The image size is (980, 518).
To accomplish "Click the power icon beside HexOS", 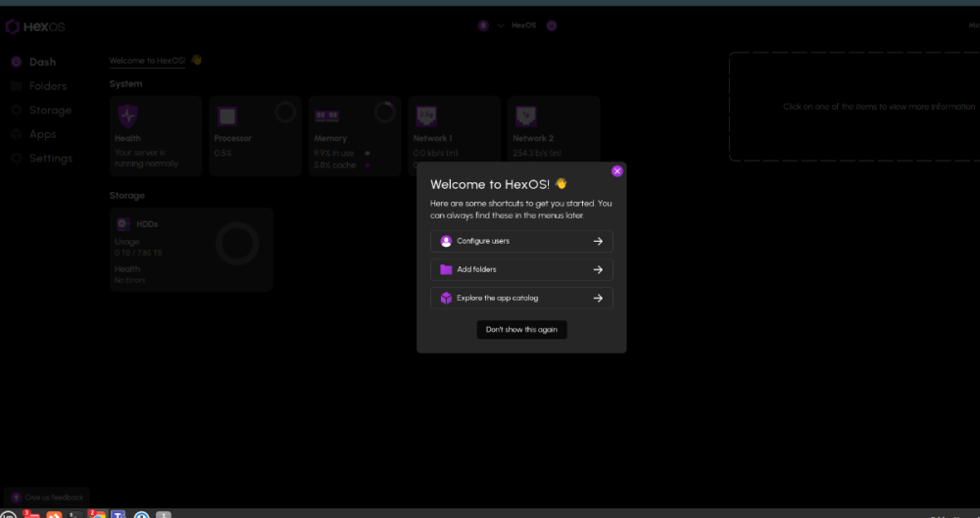I will click(551, 25).
